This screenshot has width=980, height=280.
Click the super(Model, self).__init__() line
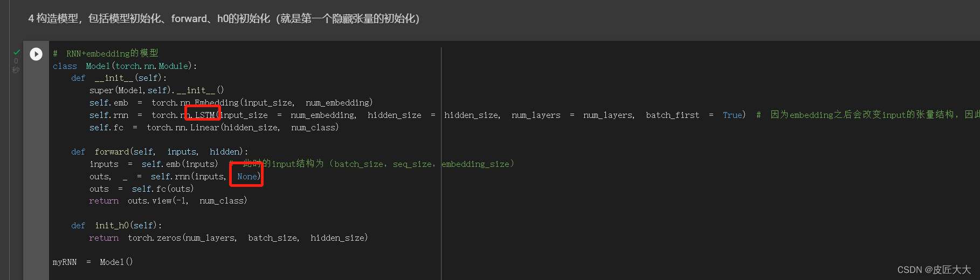click(x=156, y=90)
